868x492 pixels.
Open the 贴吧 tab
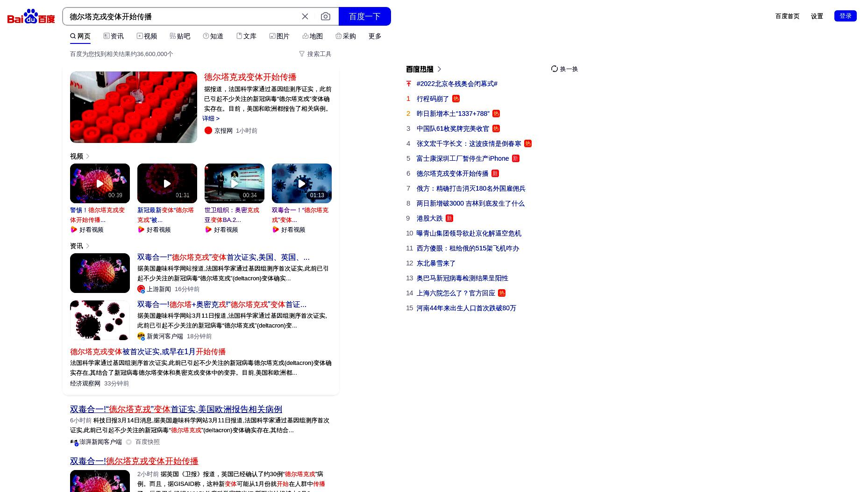(180, 36)
